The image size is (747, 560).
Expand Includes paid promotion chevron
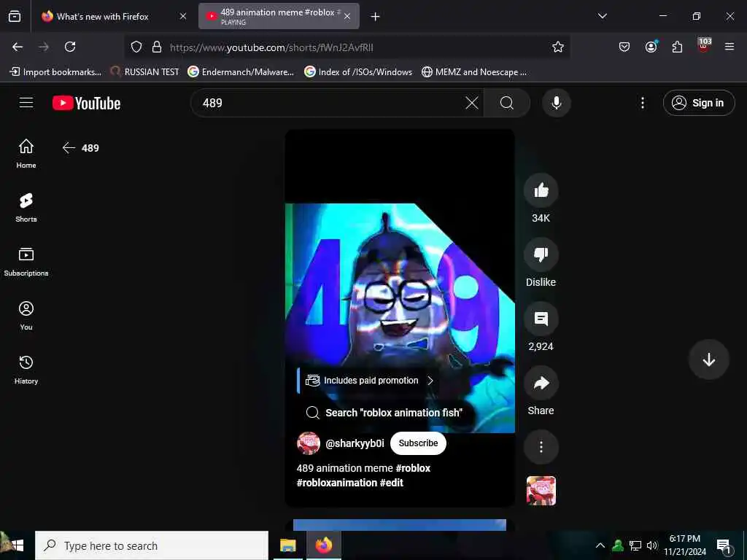coord(430,381)
